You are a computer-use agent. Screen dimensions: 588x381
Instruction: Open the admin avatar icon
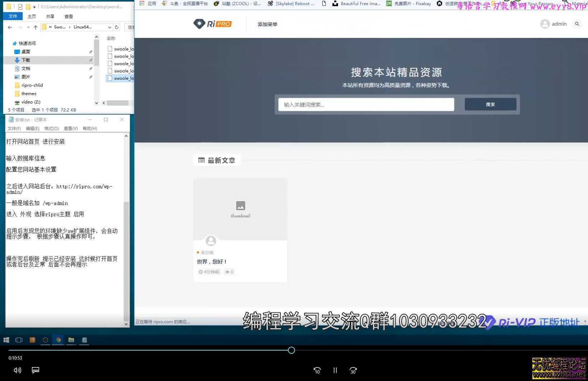click(x=545, y=24)
